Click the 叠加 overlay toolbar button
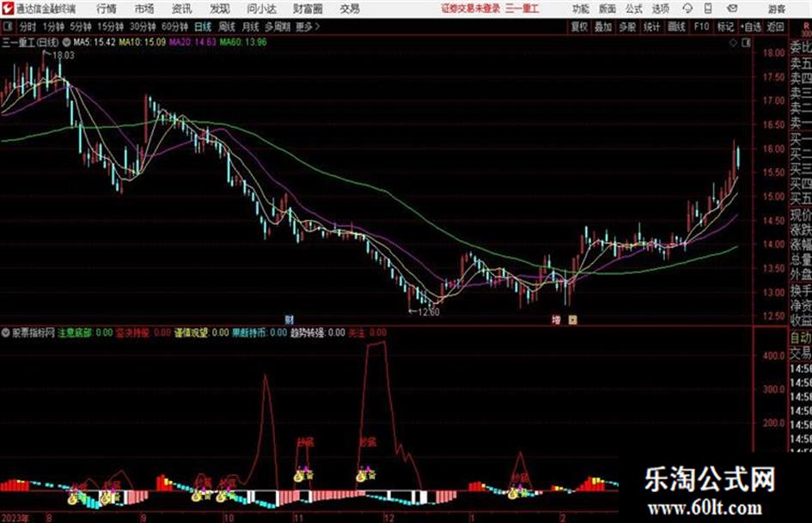 point(603,27)
